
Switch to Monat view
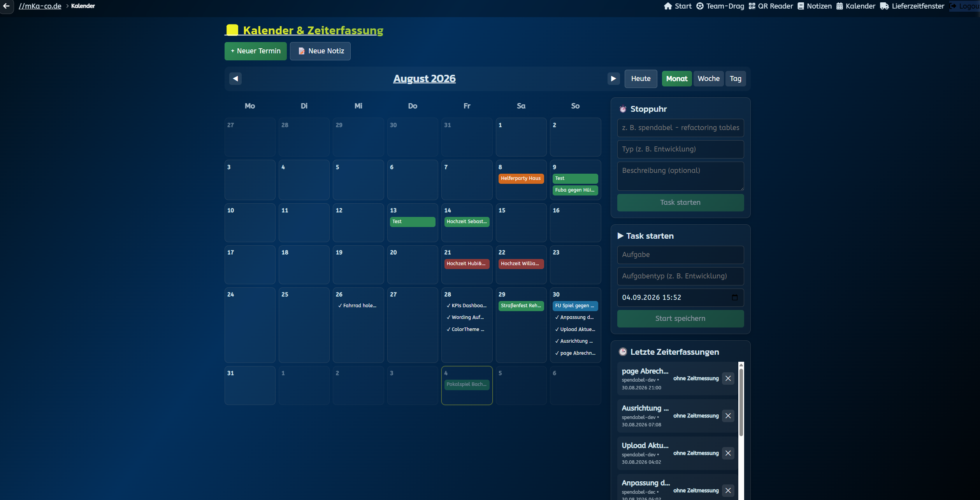point(677,79)
